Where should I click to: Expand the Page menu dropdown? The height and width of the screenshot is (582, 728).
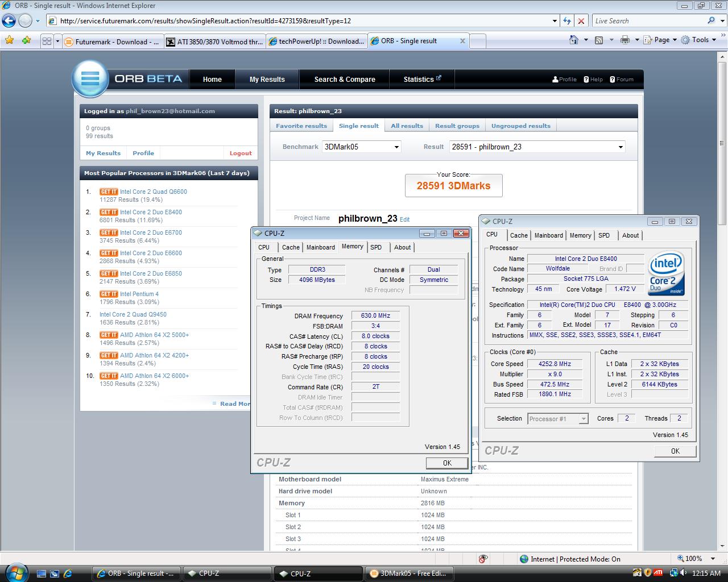[x=663, y=40]
